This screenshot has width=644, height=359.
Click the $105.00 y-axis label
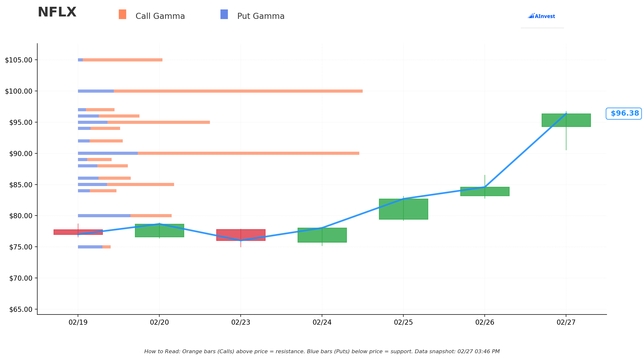pos(19,60)
